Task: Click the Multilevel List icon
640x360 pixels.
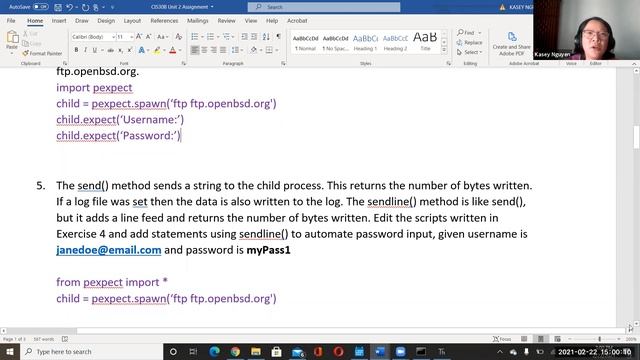Action: pos(226,37)
